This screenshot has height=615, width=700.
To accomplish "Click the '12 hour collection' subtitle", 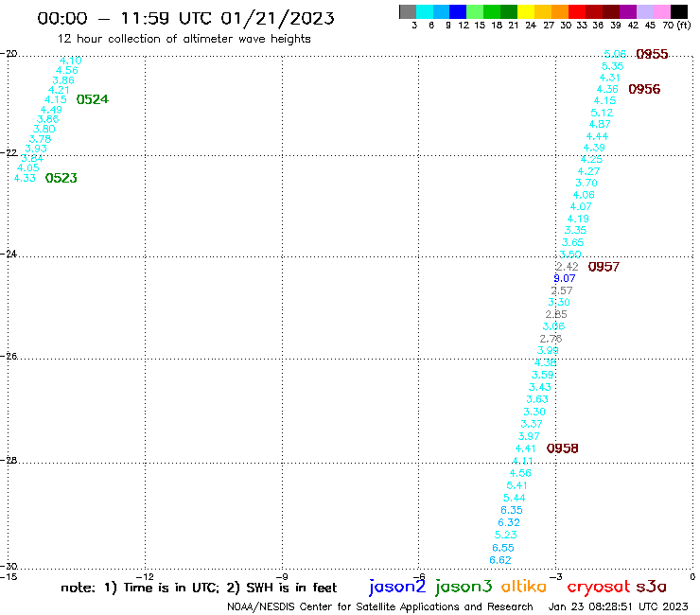I will coord(184,39).
